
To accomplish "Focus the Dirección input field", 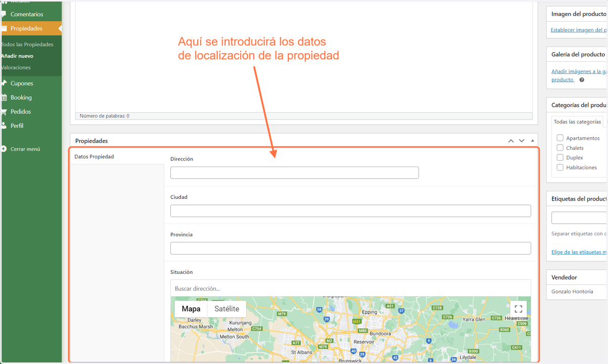I will 294,173.
